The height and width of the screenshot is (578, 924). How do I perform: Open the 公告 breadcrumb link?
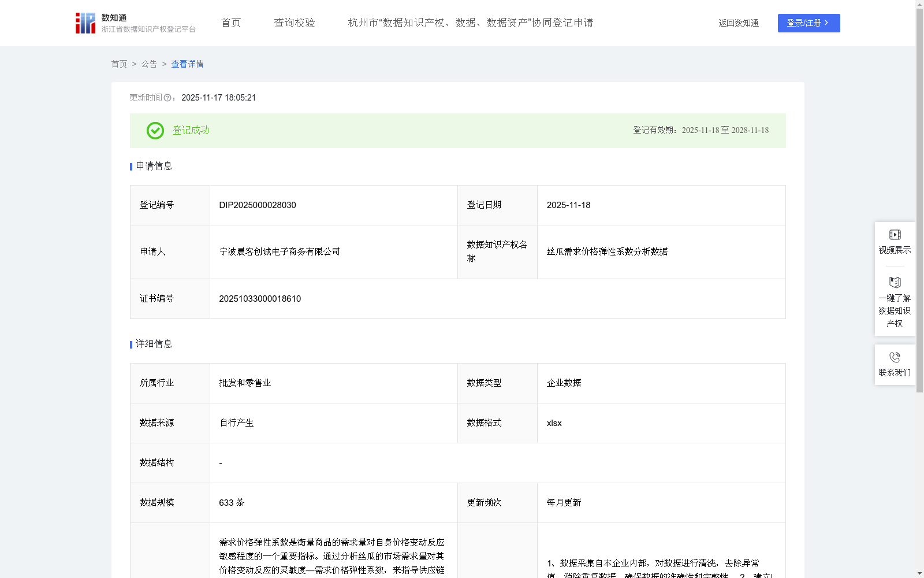tap(149, 64)
